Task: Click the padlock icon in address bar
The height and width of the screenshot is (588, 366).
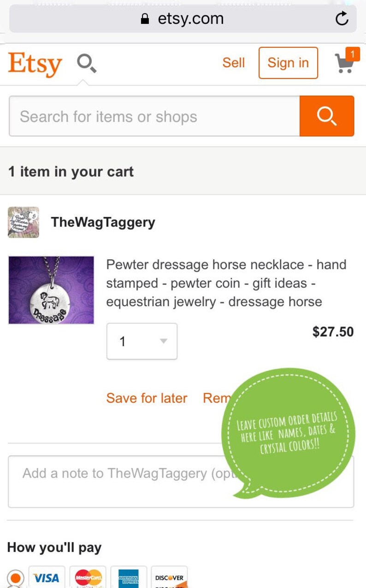Action: [x=145, y=19]
